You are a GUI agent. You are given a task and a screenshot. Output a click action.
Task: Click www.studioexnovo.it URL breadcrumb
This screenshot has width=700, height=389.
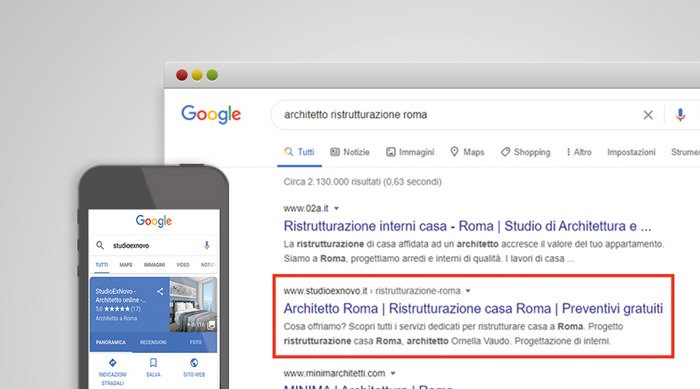372,291
